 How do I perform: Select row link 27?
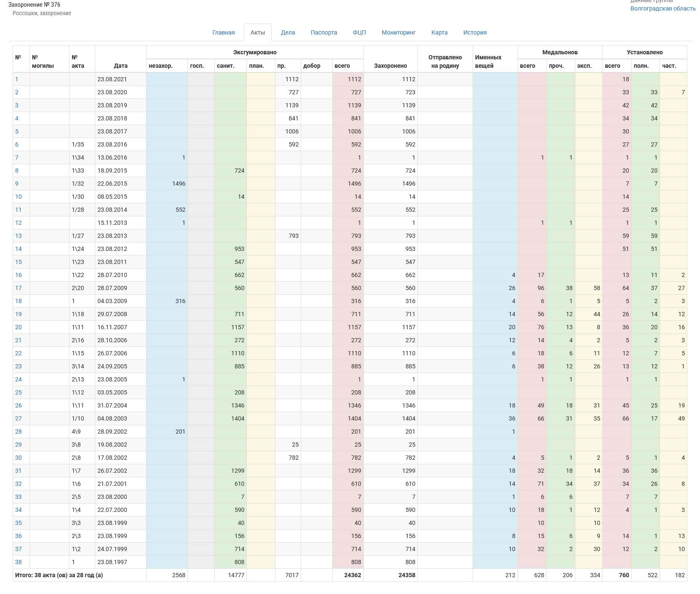(x=19, y=418)
